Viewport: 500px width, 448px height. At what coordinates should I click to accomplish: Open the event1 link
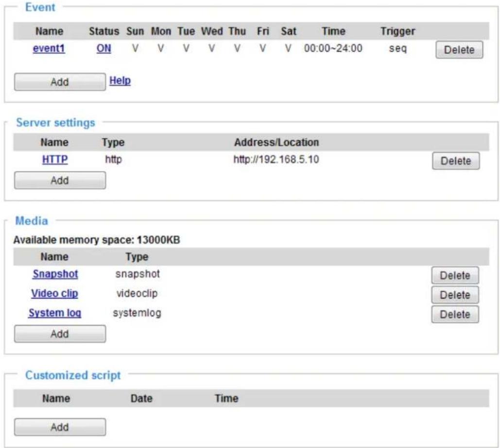(49, 49)
